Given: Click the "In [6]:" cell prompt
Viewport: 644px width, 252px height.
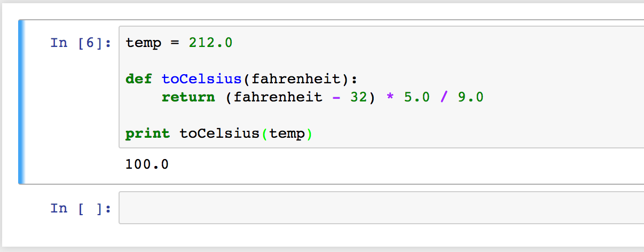Looking at the screenshot, I should coord(81,43).
